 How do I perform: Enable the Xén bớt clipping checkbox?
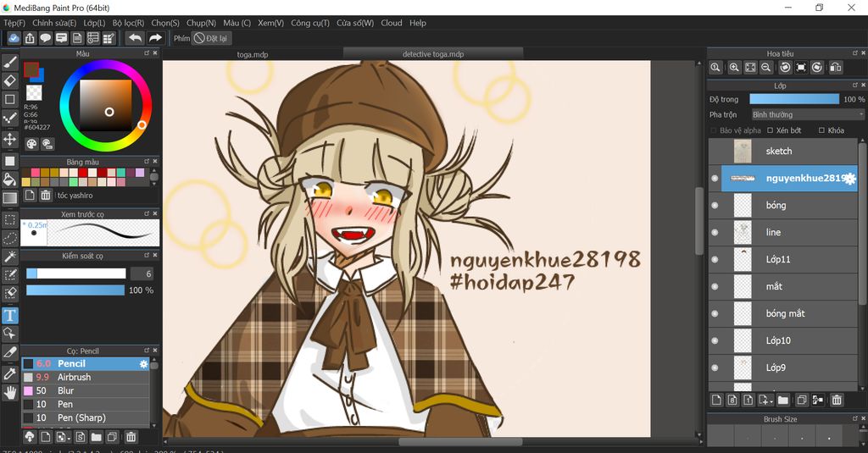point(770,130)
